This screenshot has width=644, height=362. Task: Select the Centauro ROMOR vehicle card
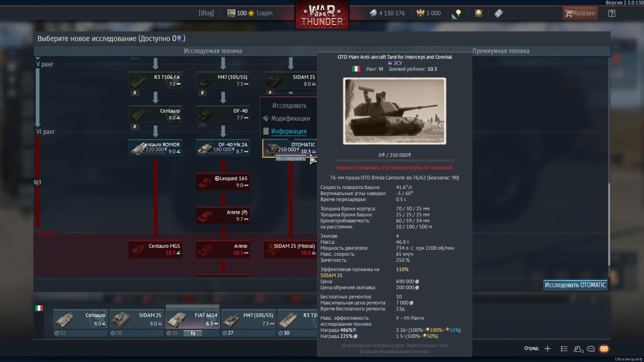coord(155,148)
